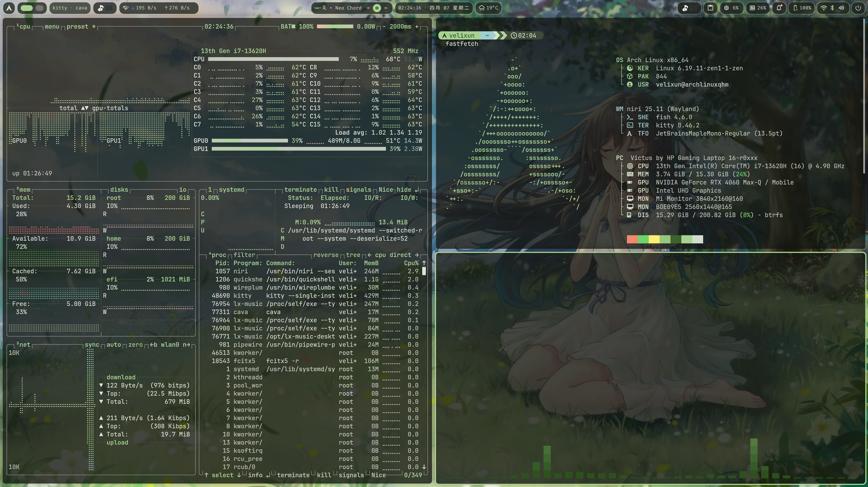Click the yellow block in fastfetch color palette

[654, 239]
